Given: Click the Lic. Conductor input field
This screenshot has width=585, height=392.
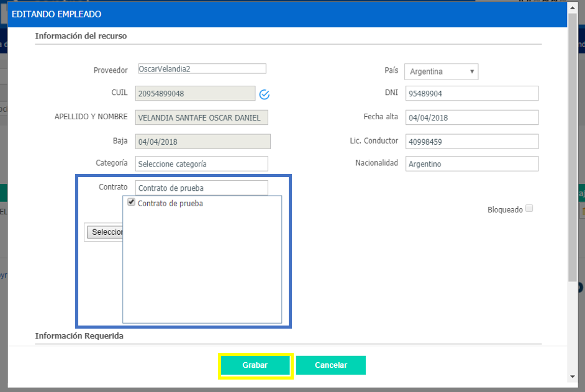Looking at the screenshot, I should (x=472, y=142).
